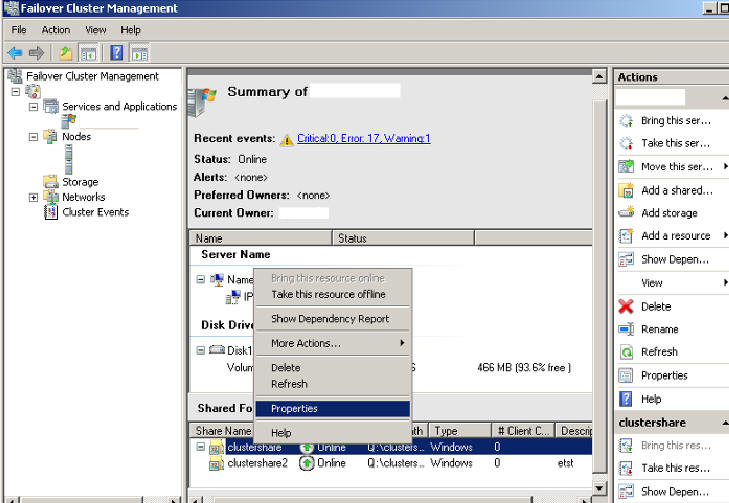Collapse the Name resource under Server Name
Image resolution: width=729 pixels, height=503 pixels.
(x=200, y=279)
